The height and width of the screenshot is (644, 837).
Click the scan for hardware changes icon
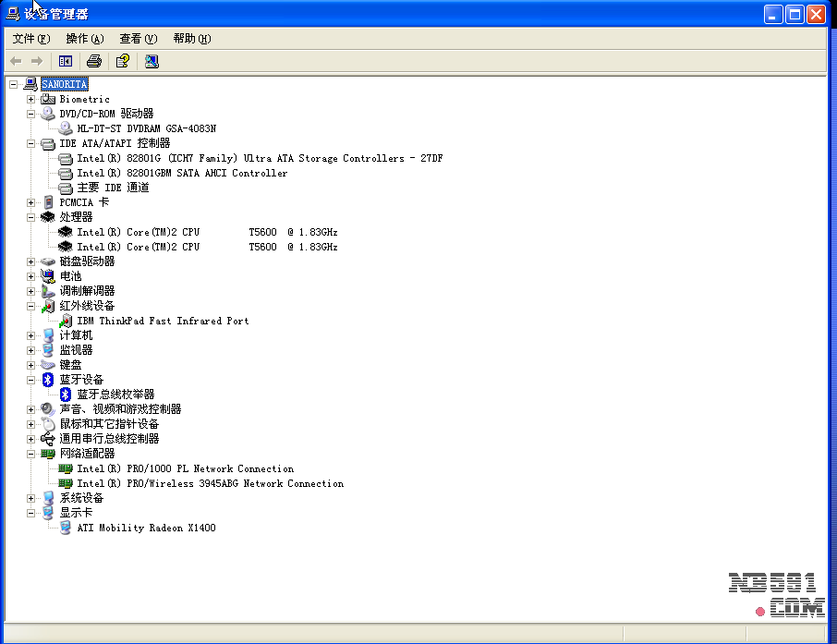(152, 61)
